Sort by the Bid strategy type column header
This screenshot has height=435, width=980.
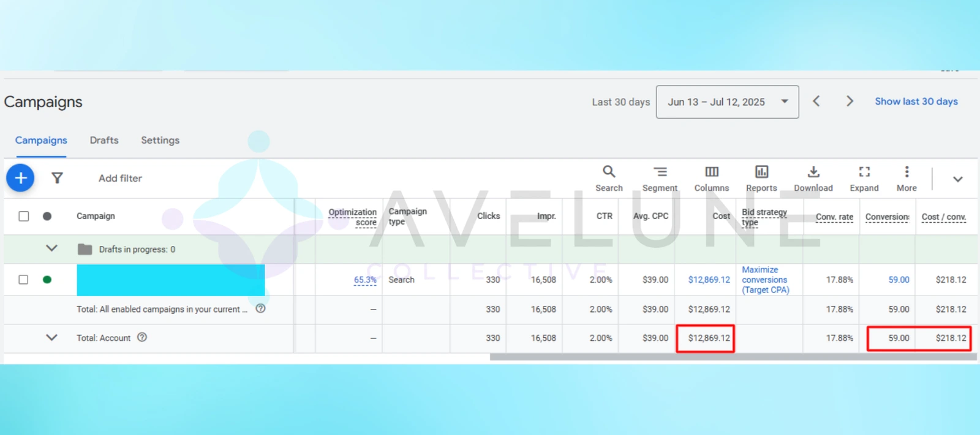pos(764,217)
